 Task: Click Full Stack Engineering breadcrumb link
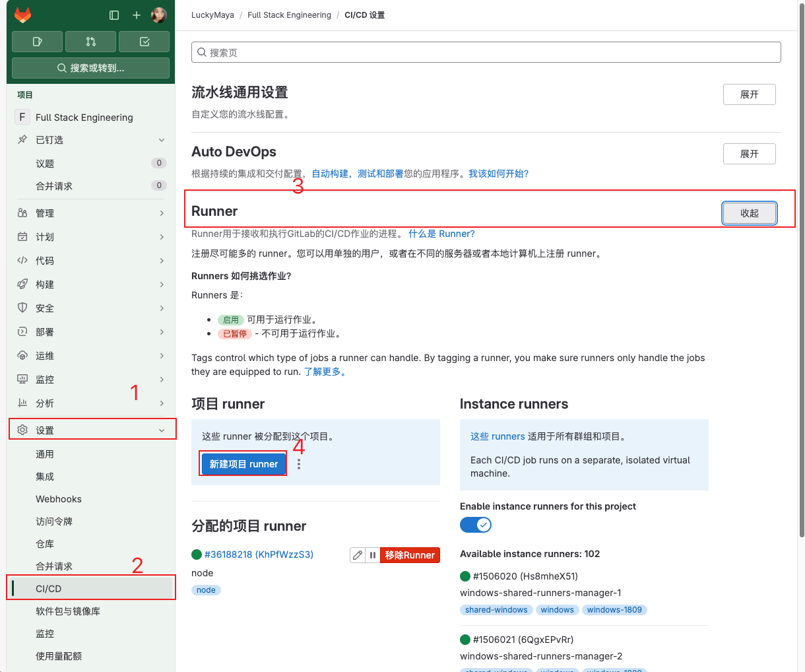coord(289,15)
